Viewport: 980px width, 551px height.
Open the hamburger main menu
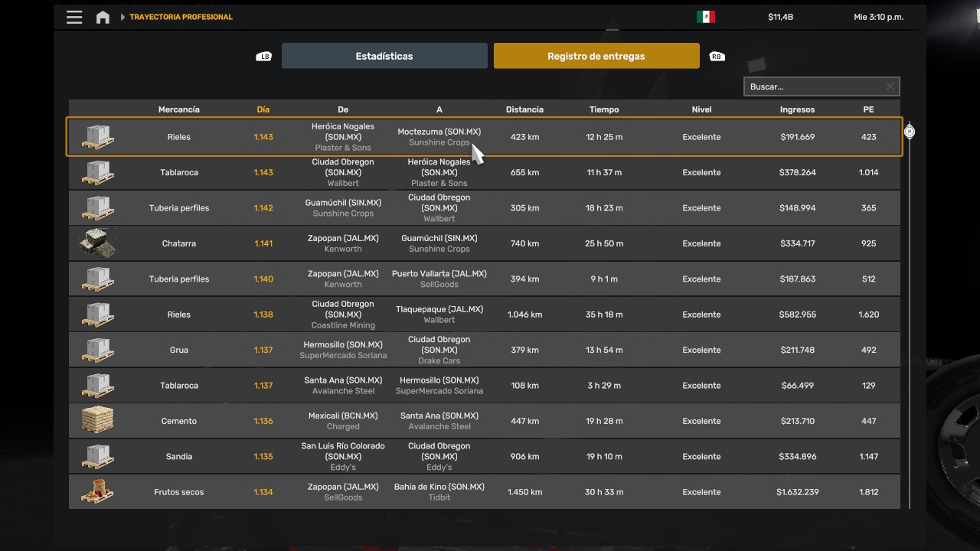click(x=74, y=17)
